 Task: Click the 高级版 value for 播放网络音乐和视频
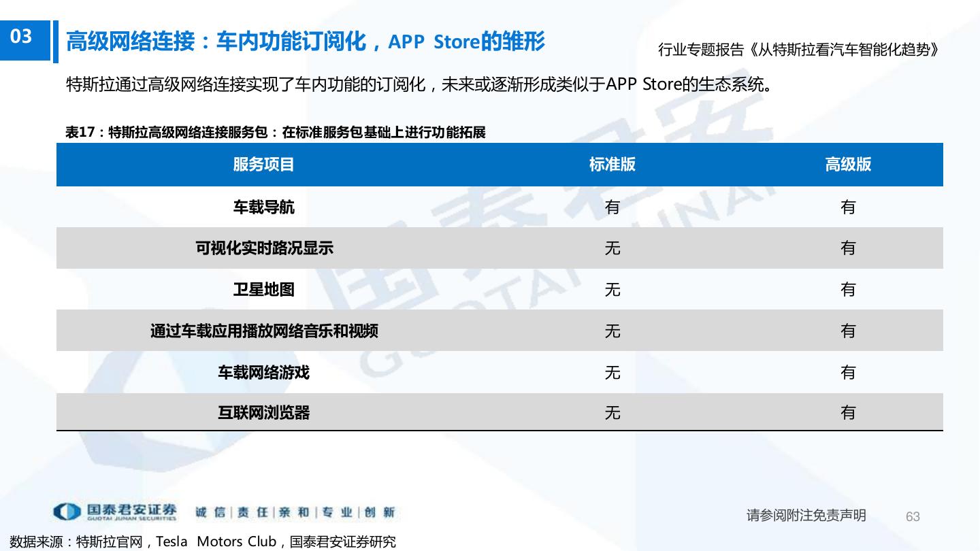[x=848, y=331]
